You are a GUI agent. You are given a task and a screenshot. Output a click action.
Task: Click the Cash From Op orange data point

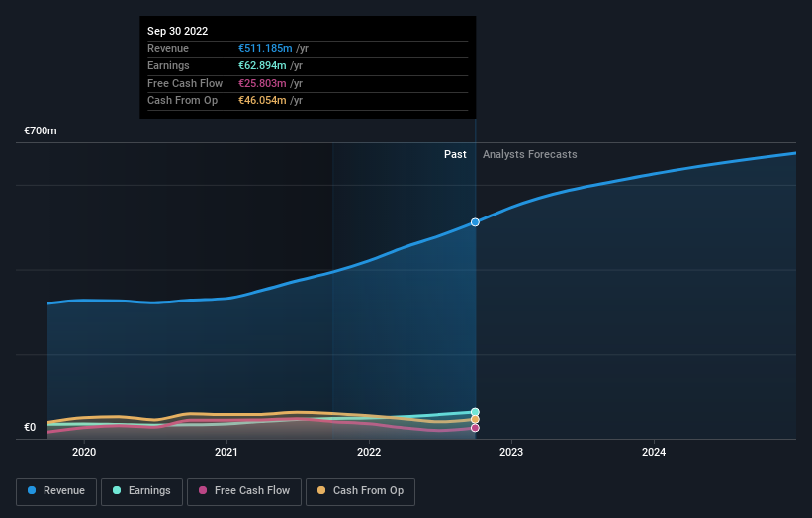pyautogui.click(x=475, y=420)
